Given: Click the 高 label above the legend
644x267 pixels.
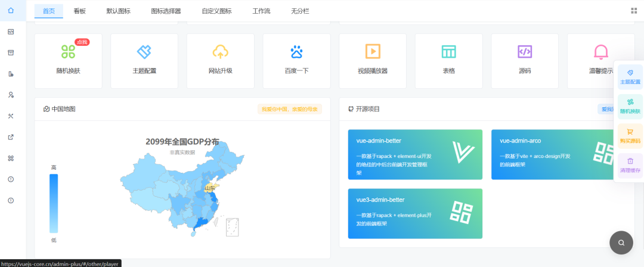Looking at the screenshot, I should [x=54, y=167].
